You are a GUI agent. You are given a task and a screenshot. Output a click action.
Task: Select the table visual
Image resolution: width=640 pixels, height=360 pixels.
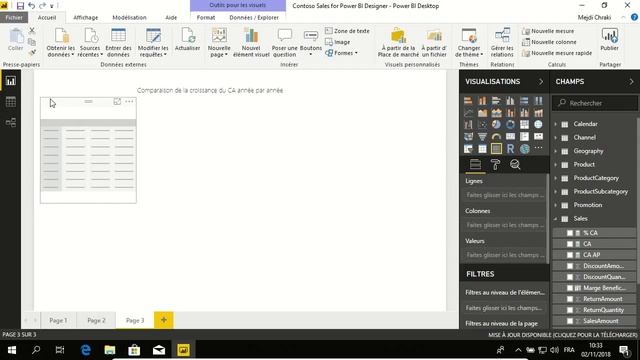point(482,149)
